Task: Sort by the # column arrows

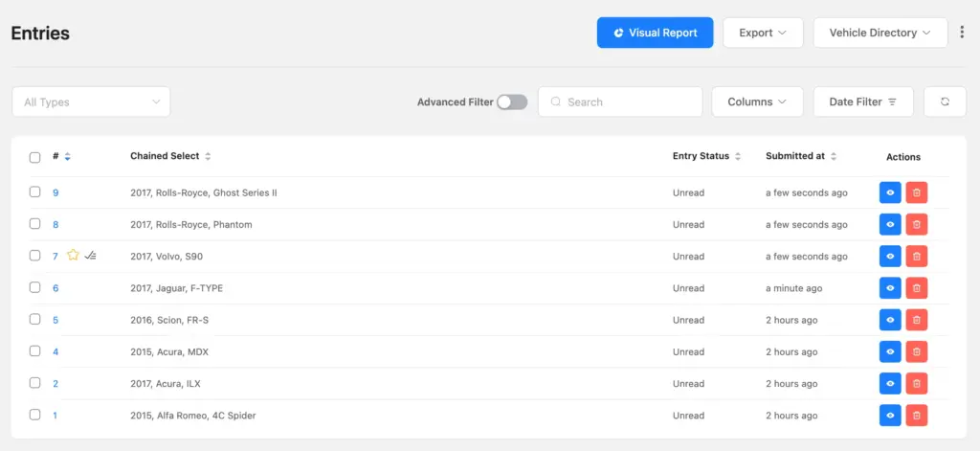Action: tap(68, 157)
